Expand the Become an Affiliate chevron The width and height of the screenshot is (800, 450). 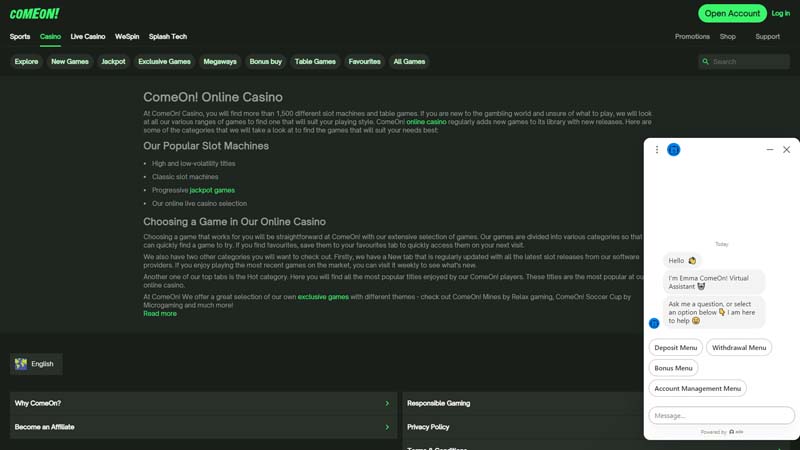click(387, 427)
